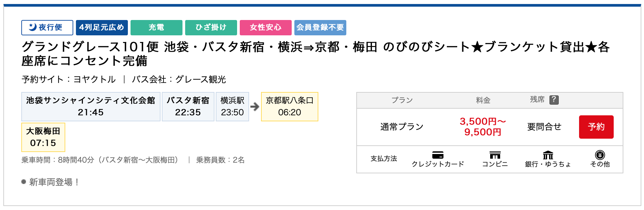
Task: Click the credit card payment icon
Action: click(x=438, y=155)
